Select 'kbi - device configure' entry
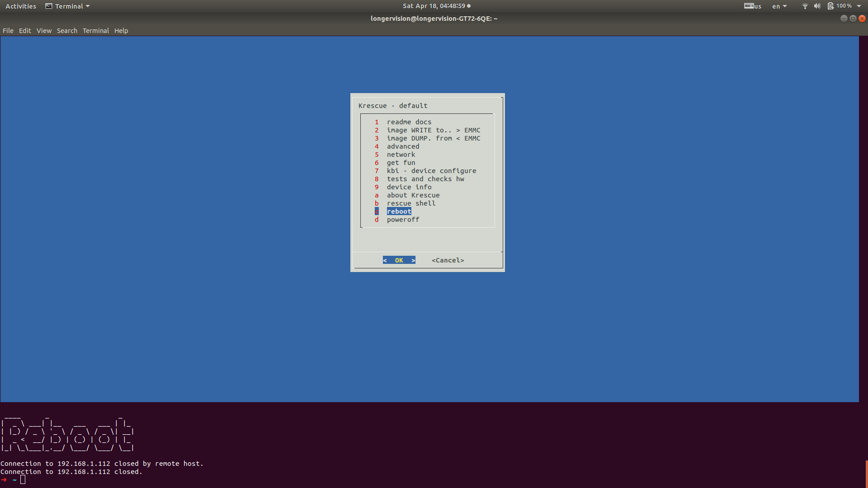Screen dimensions: 868x488 click(x=431, y=171)
